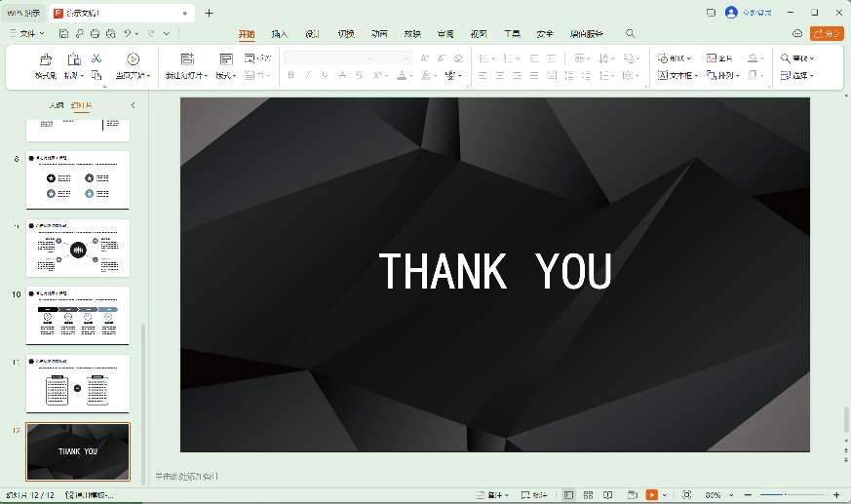Toggle Bold formatting
Viewport: 851px width, 504px height.
point(290,75)
